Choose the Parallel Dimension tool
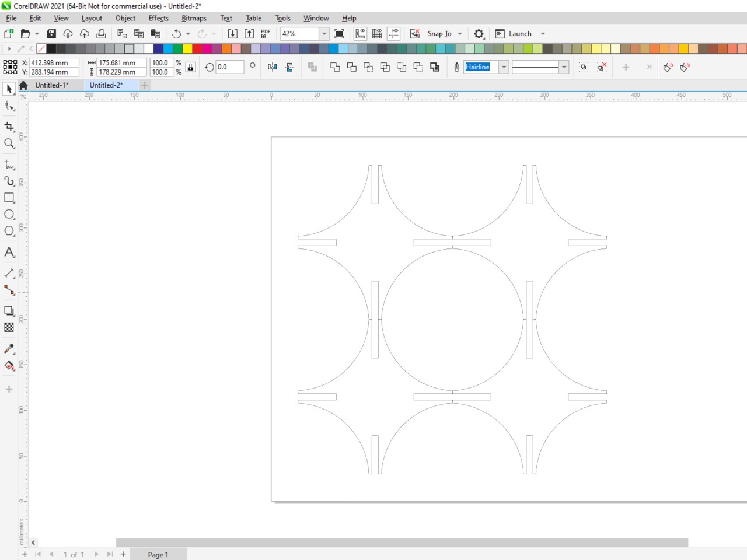This screenshot has height=560, width=747. pos(9,273)
